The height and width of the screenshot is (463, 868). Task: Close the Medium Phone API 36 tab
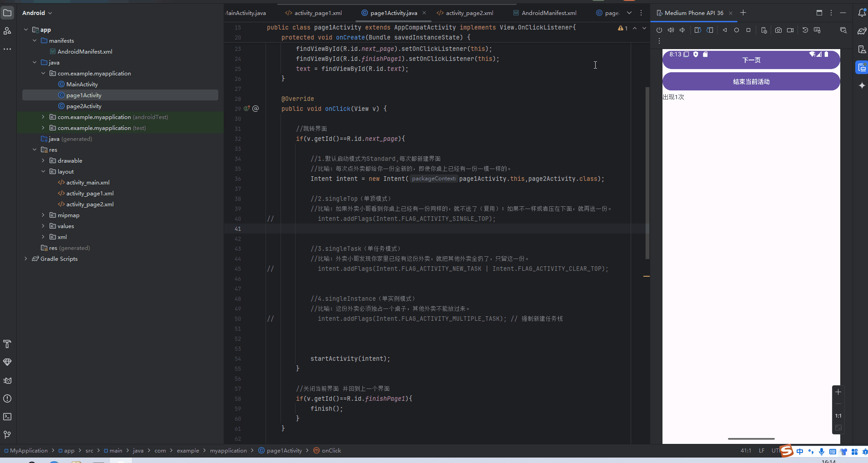(731, 13)
